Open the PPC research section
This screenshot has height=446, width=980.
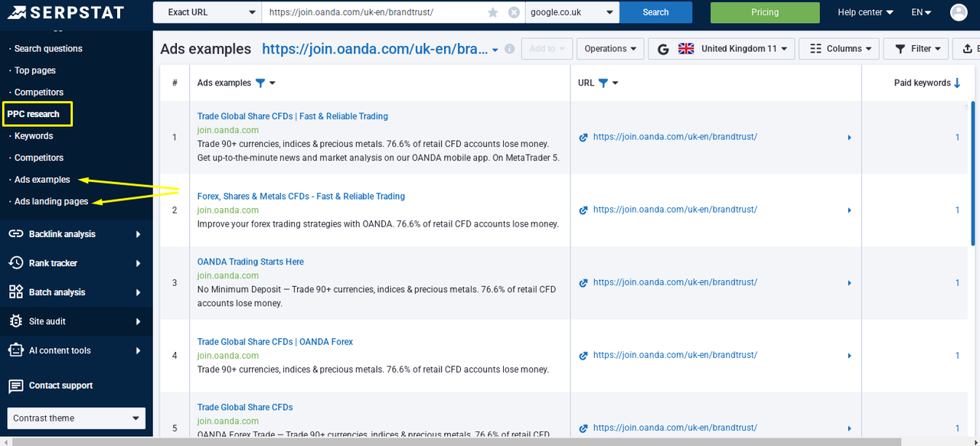pyautogui.click(x=33, y=114)
